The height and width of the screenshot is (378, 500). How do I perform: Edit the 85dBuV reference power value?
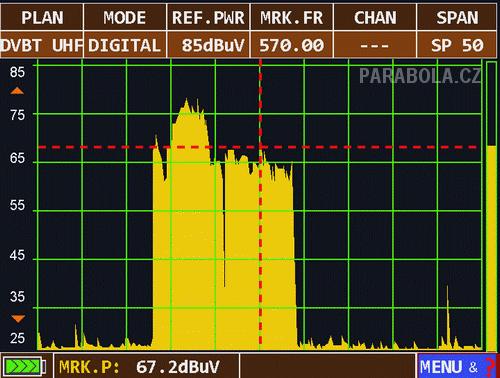208,45
